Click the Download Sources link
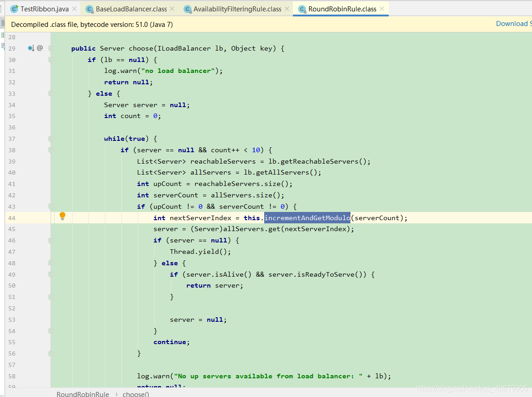 tap(514, 24)
